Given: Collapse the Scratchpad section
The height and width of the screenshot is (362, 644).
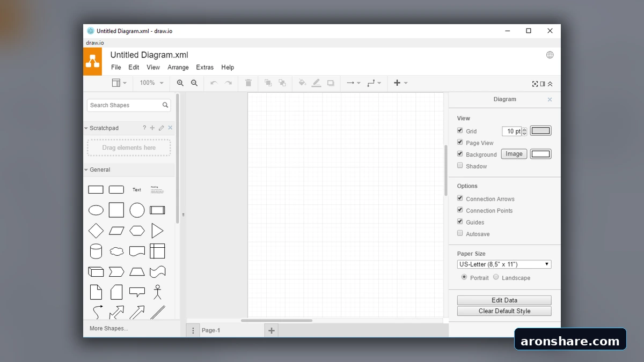Looking at the screenshot, I should 86,128.
